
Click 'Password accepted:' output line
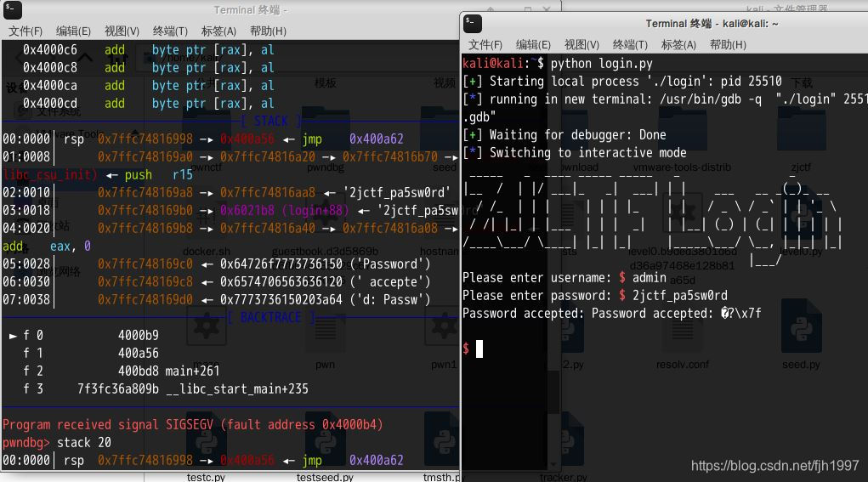point(612,314)
